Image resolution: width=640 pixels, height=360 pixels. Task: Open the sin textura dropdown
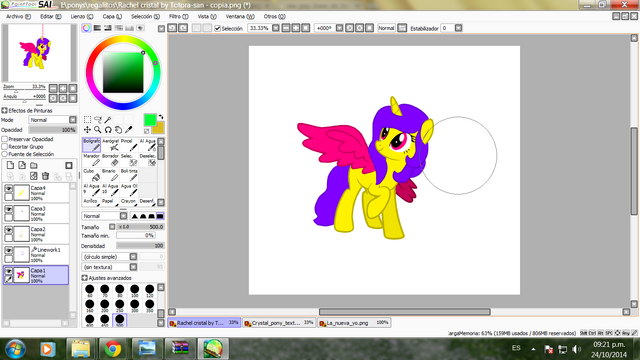(133, 267)
